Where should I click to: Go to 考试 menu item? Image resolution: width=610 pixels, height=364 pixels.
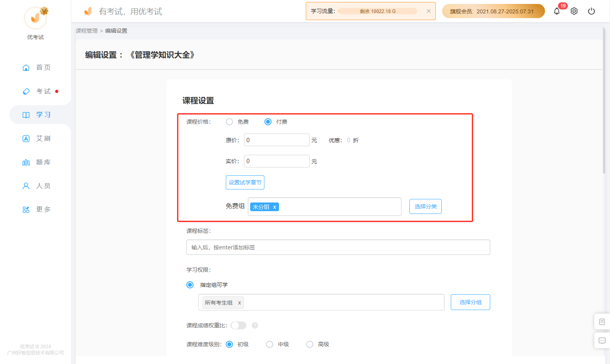pos(43,91)
